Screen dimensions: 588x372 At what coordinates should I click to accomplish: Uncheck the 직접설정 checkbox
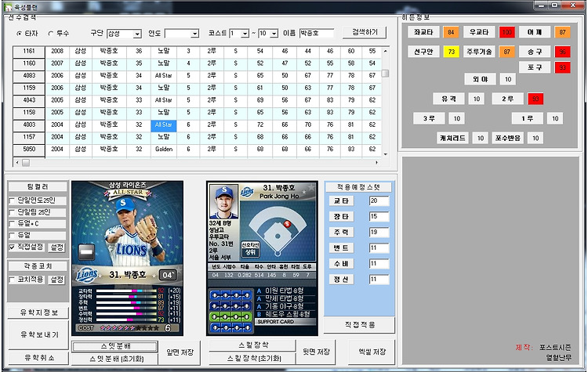point(12,247)
